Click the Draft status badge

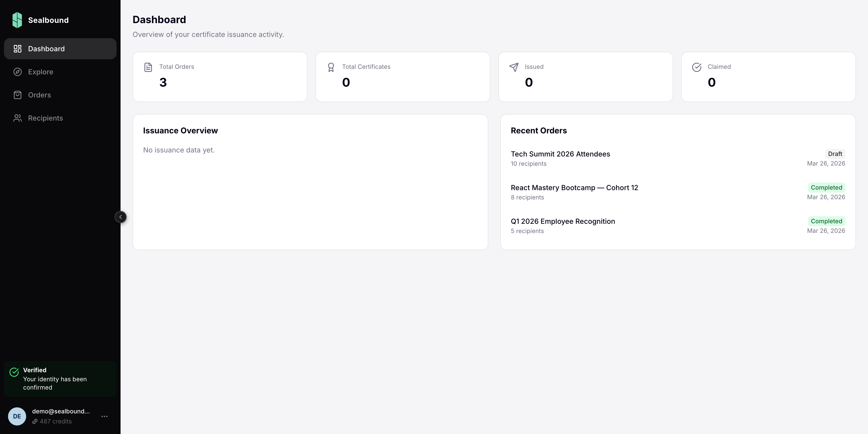[835, 154]
